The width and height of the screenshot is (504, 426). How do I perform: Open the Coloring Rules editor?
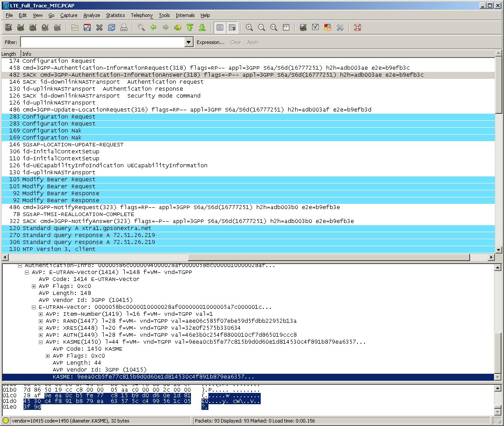coord(327,27)
